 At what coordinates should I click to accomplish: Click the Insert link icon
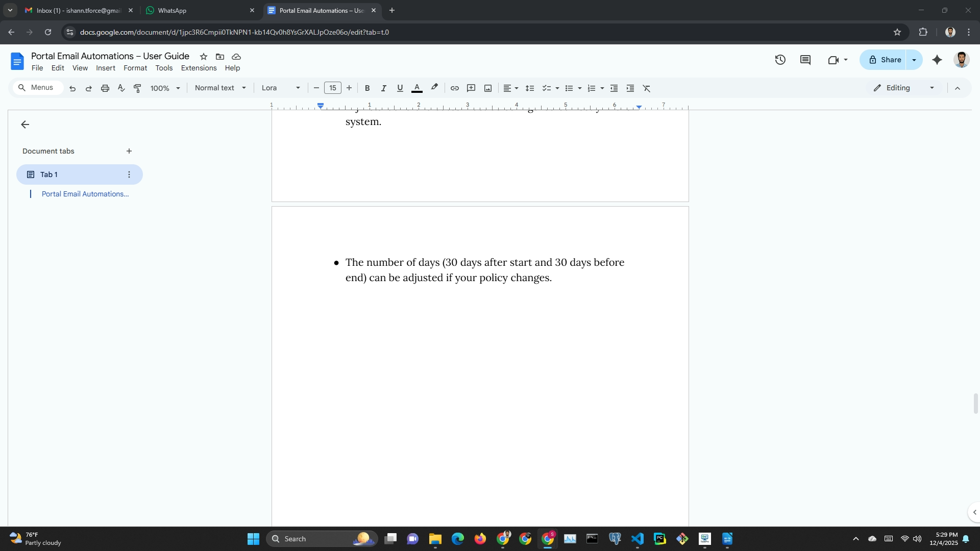(454, 88)
